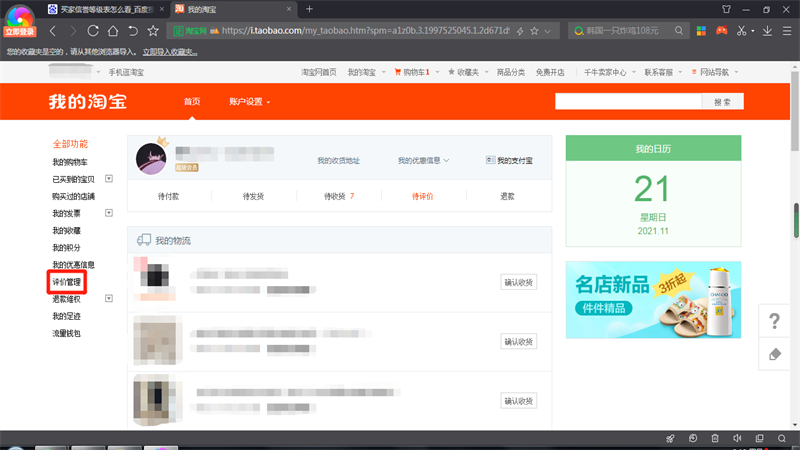Go back with the browser back arrow
Image resolution: width=800 pixels, height=450 pixels.
pyautogui.click(x=53, y=31)
